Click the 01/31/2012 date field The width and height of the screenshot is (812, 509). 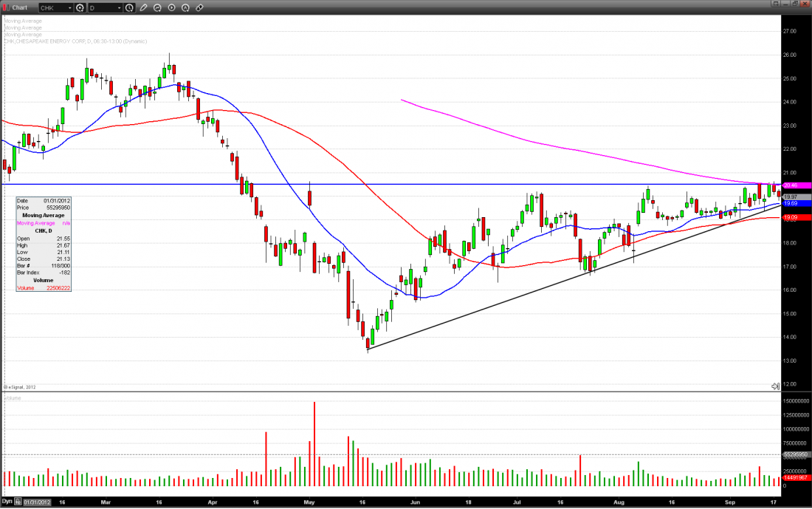[37, 502]
